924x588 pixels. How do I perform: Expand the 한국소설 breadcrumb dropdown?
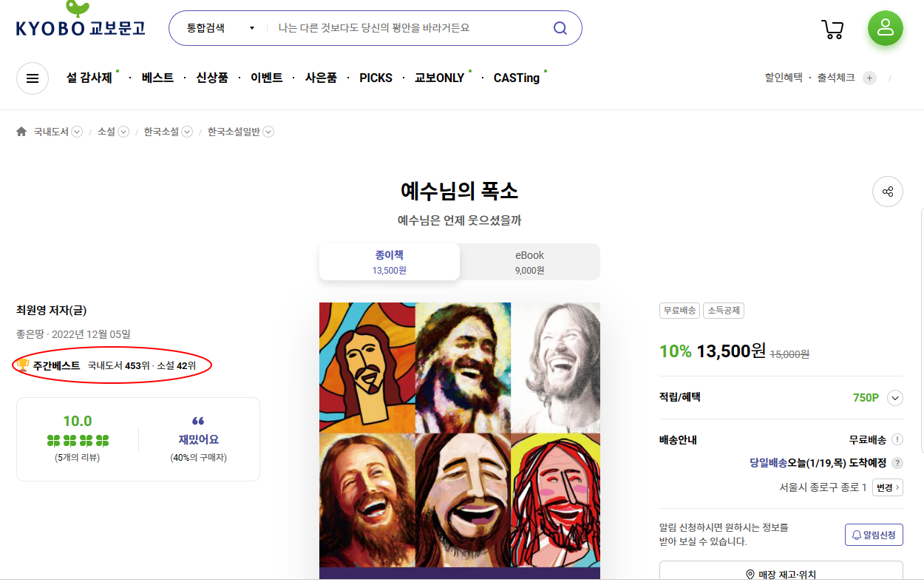187,132
